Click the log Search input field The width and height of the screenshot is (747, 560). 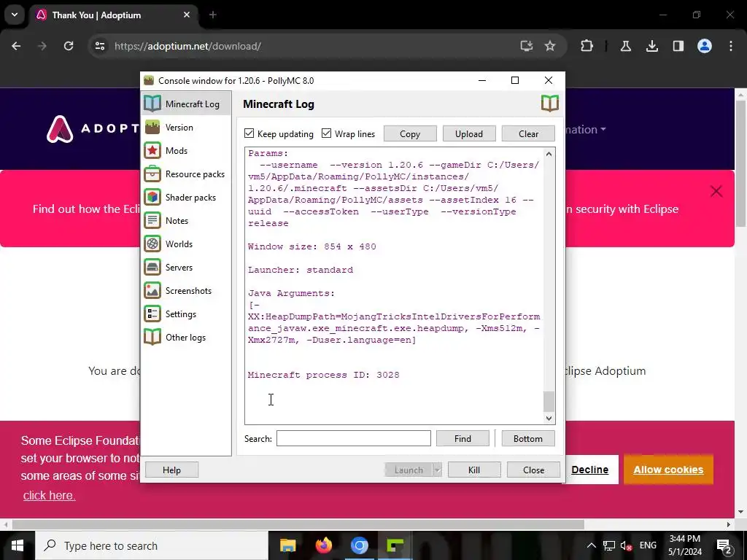coord(354,438)
